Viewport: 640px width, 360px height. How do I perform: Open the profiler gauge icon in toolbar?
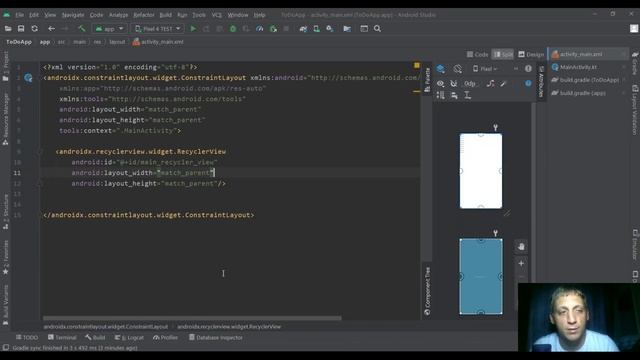click(260, 29)
